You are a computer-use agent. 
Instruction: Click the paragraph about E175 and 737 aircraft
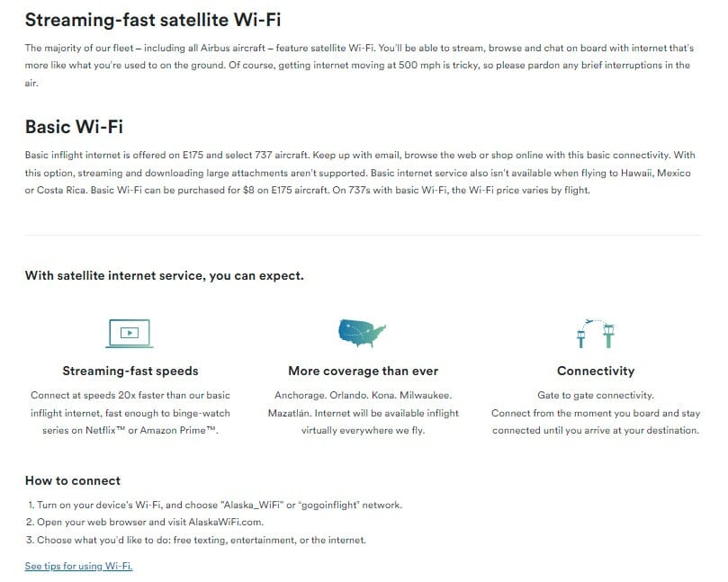point(360,173)
